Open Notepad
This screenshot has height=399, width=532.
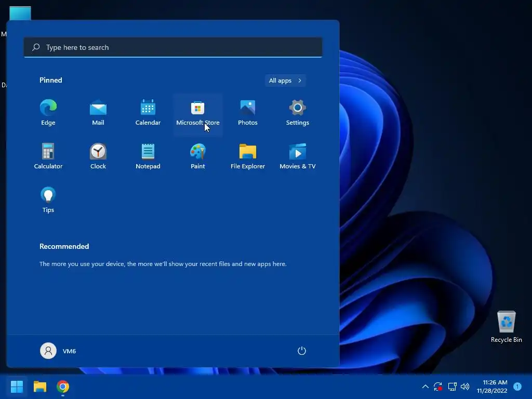coord(148,156)
